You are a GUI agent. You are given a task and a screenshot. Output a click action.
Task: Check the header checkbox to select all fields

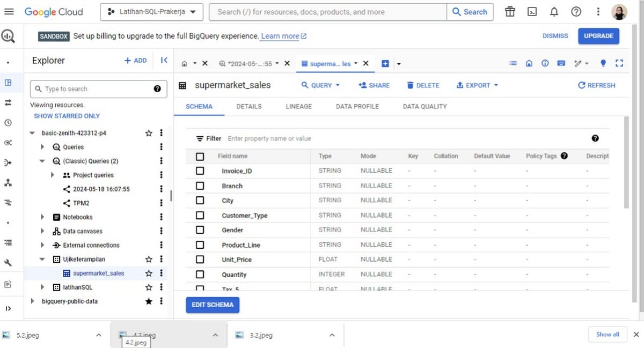point(200,156)
